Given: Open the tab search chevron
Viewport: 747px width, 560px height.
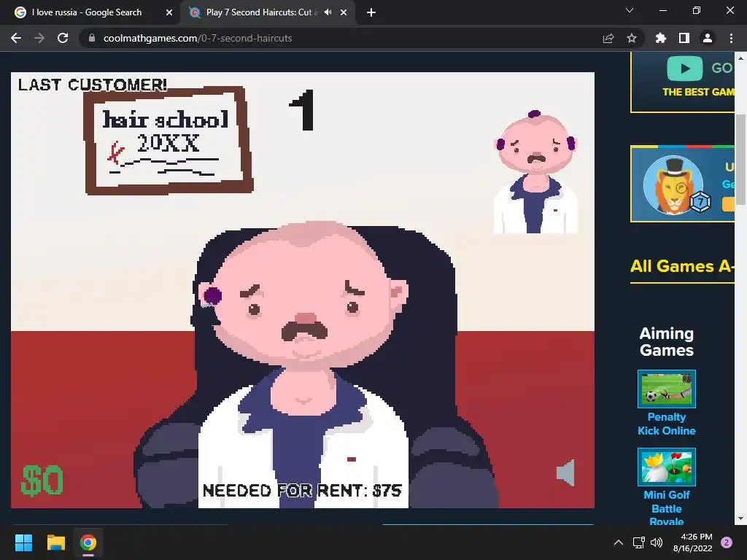Looking at the screenshot, I should click(x=630, y=10).
